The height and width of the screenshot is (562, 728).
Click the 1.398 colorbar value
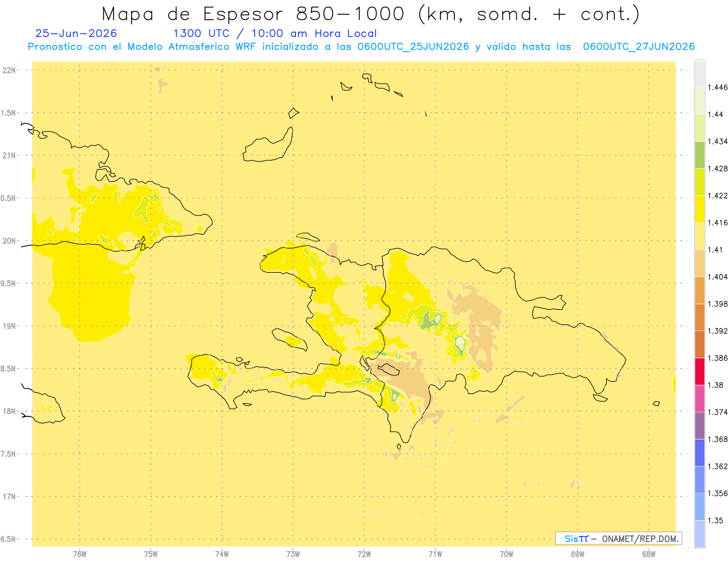[718, 304]
